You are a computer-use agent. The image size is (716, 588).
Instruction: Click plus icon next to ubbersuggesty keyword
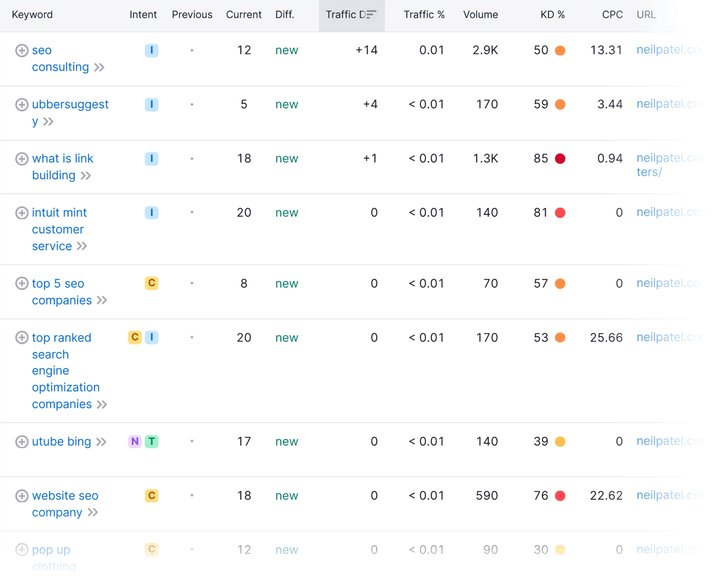22,104
